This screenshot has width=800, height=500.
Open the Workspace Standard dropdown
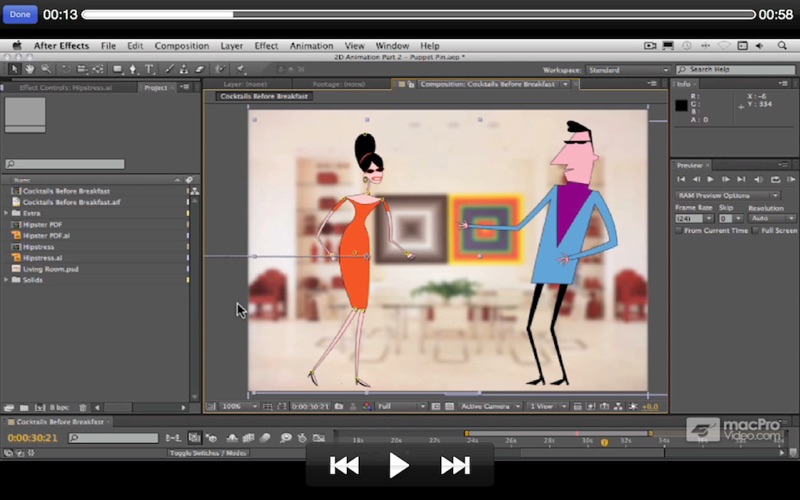click(628, 70)
